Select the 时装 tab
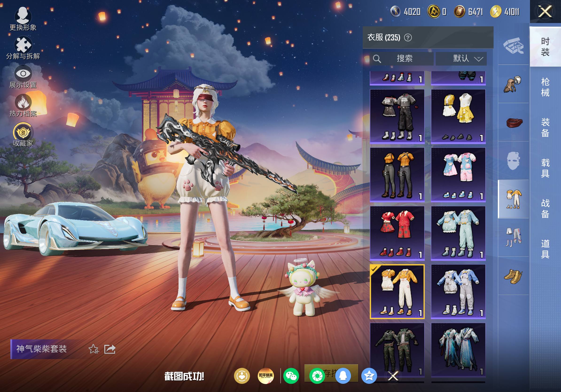 tap(545, 47)
